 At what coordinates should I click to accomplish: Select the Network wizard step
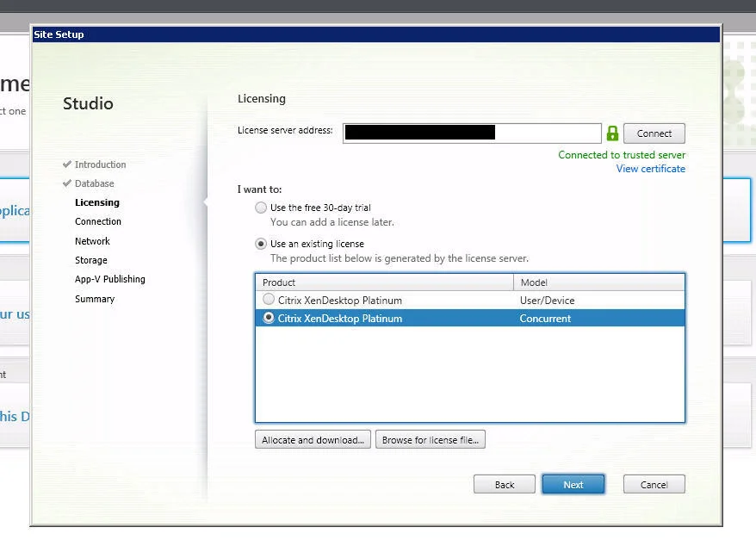click(x=92, y=241)
